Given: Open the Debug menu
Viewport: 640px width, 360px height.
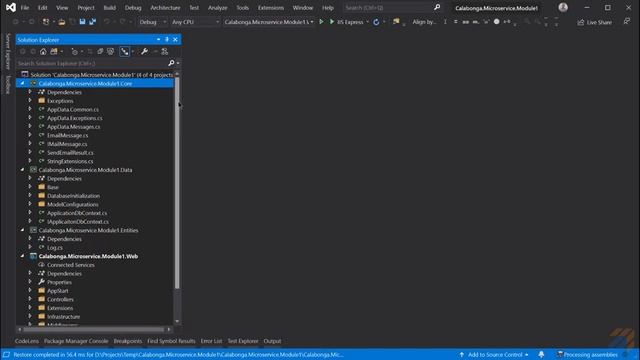Looking at the screenshot, I should point(133,8).
